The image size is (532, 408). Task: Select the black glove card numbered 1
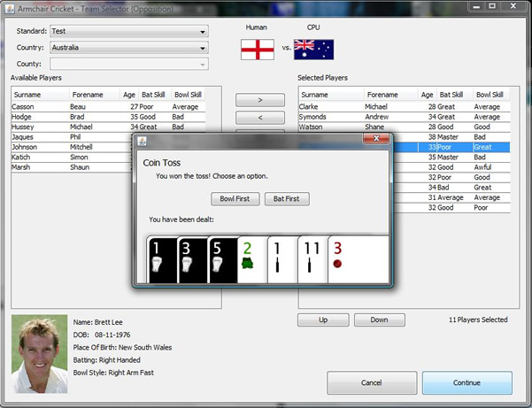[163, 260]
